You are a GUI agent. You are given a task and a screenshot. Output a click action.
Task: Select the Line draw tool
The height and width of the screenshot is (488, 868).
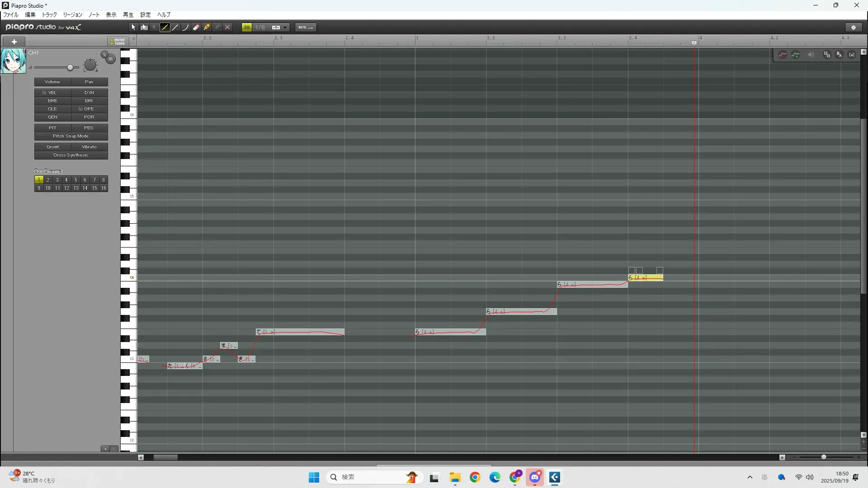click(175, 28)
